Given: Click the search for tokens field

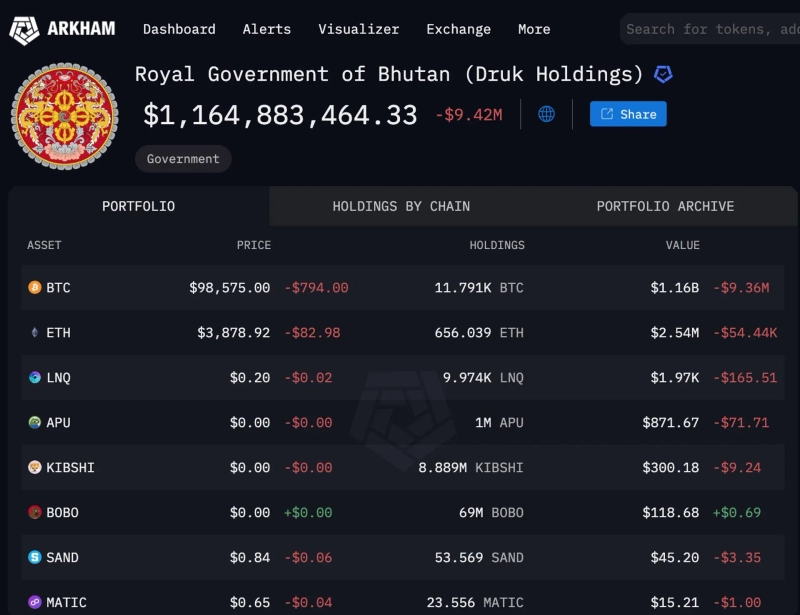Looking at the screenshot, I should click(x=710, y=29).
